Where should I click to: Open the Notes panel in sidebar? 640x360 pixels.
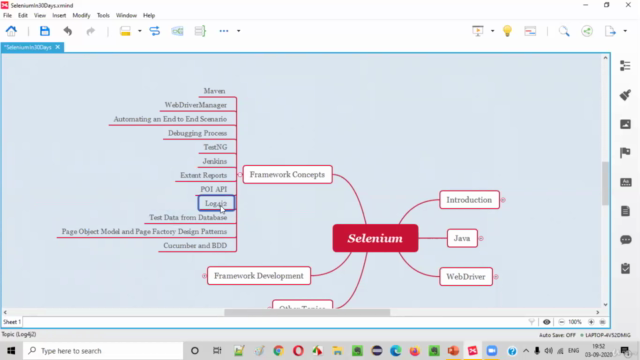coord(625,211)
